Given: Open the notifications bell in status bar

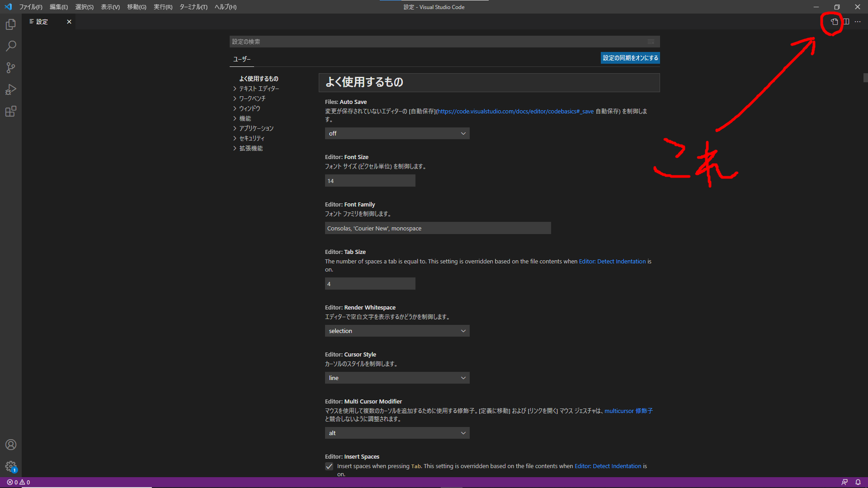Looking at the screenshot, I should [858, 482].
